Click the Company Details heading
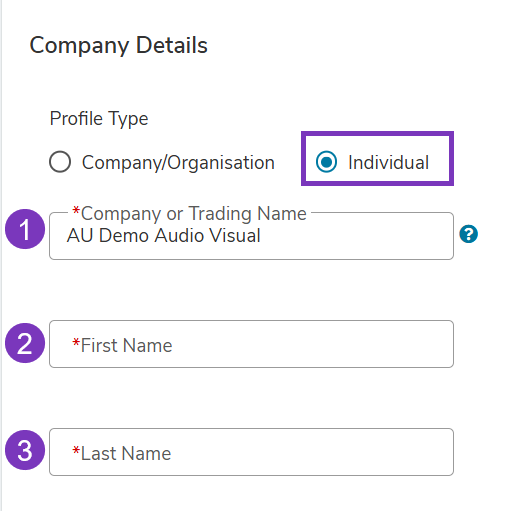Image resolution: width=510 pixels, height=511 pixels. point(119,45)
